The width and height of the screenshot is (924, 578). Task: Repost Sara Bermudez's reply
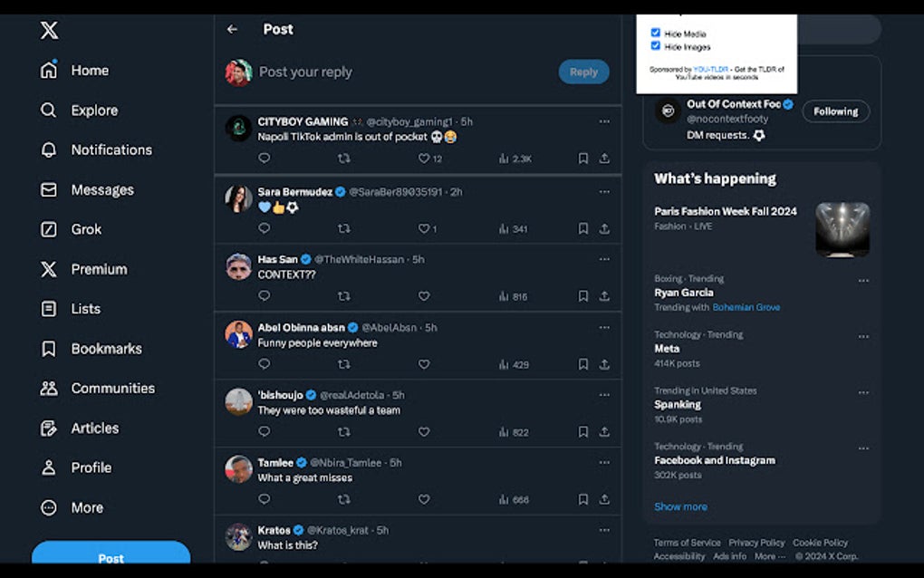343,229
